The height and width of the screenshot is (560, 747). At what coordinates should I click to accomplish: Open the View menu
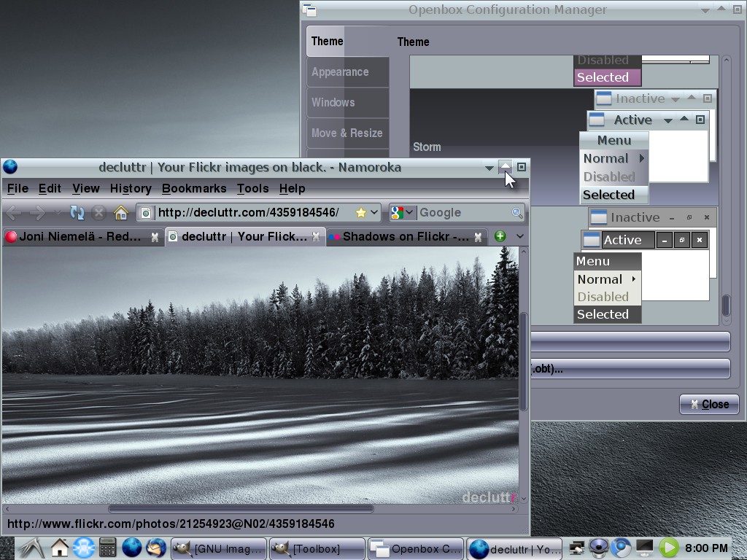pyautogui.click(x=86, y=189)
